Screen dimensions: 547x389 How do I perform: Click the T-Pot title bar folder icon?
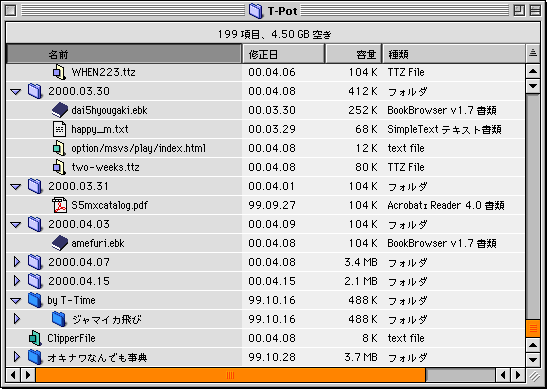[256, 11]
